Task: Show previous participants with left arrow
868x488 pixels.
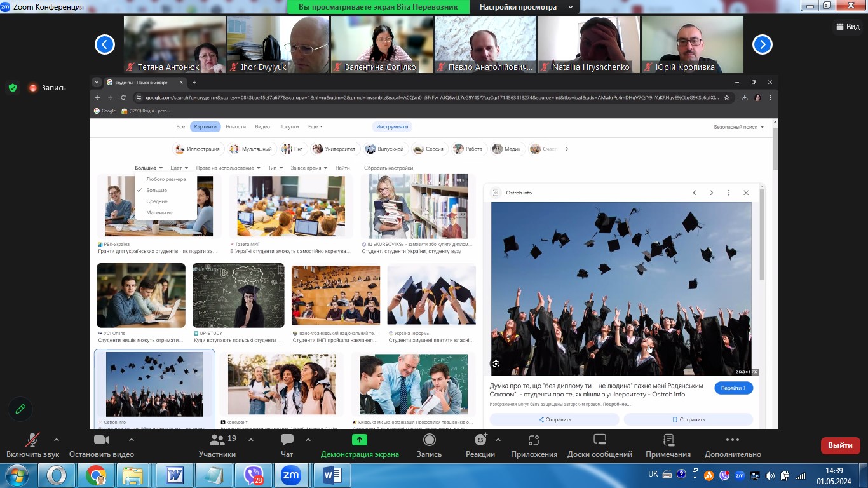Action: pos(105,44)
